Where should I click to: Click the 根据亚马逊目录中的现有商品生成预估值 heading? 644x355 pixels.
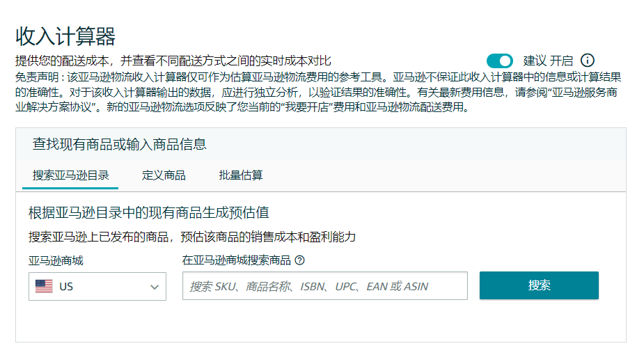click(148, 212)
